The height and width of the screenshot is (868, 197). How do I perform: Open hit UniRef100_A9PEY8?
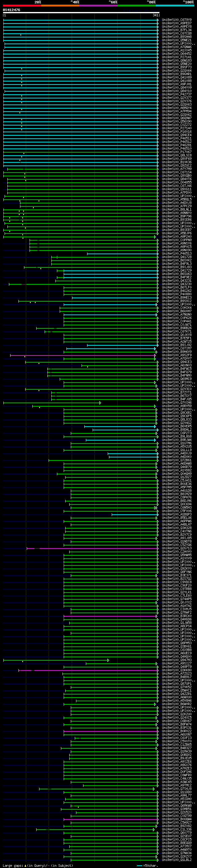click(177, 26)
